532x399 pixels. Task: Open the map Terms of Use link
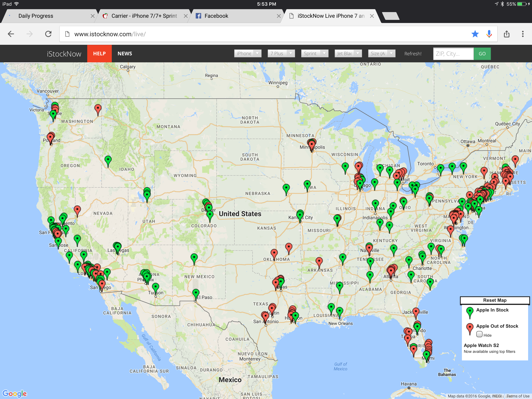pyautogui.click(x=518, y=396)
